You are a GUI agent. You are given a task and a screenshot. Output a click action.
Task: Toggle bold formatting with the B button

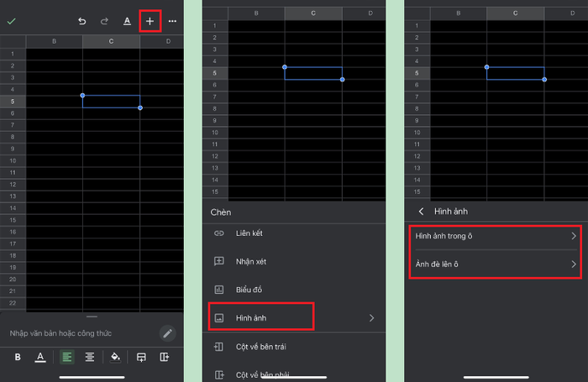18,357
